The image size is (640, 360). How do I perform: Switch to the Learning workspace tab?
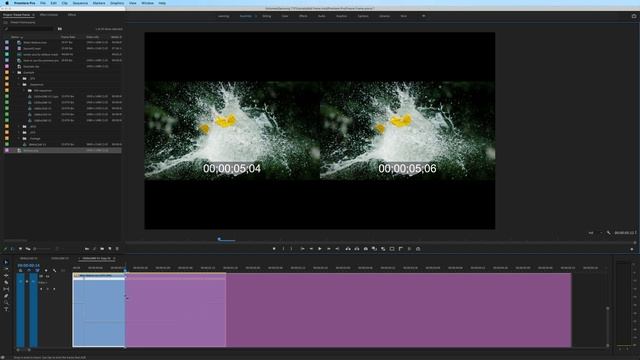223,16
